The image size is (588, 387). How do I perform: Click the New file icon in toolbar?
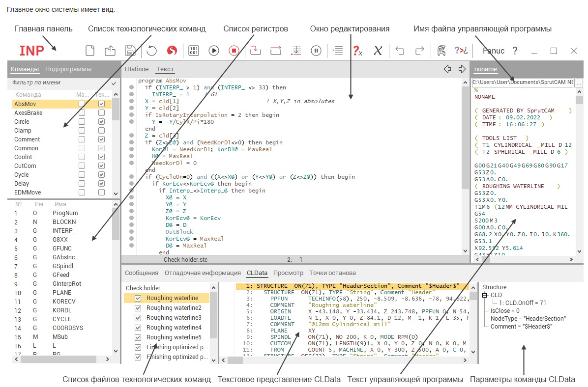coord(89,51)
